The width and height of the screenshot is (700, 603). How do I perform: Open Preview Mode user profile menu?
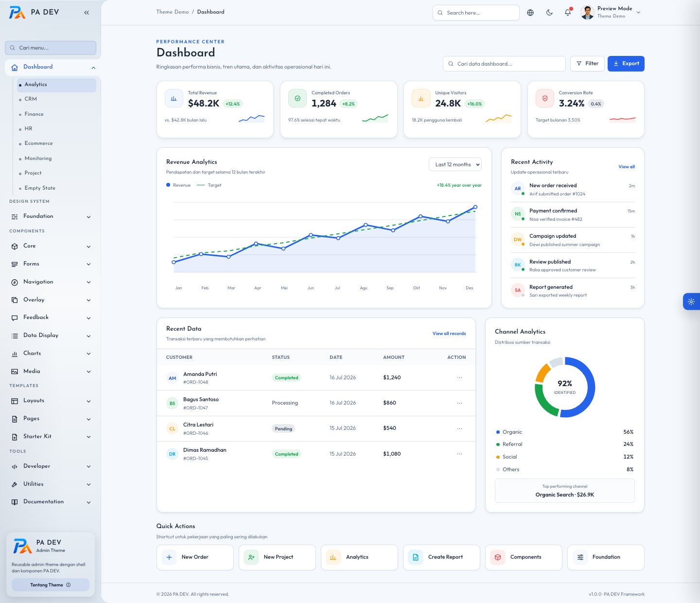tap(611, 13)
